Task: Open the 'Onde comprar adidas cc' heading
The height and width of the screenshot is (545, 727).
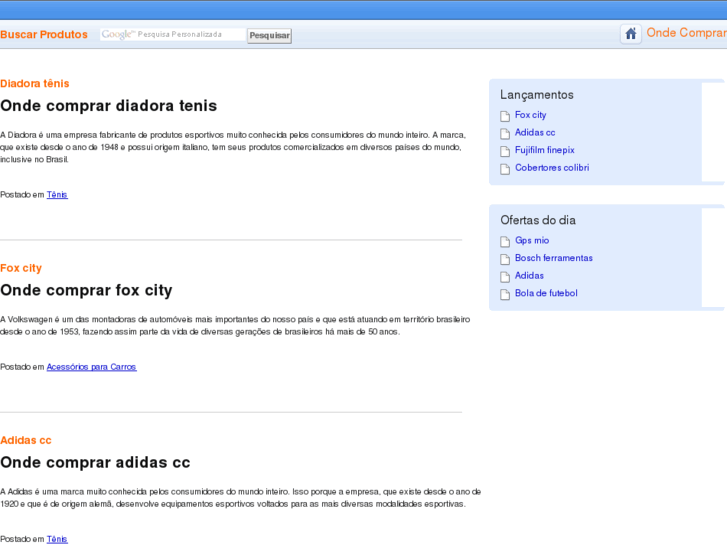Action: (95, 462)
